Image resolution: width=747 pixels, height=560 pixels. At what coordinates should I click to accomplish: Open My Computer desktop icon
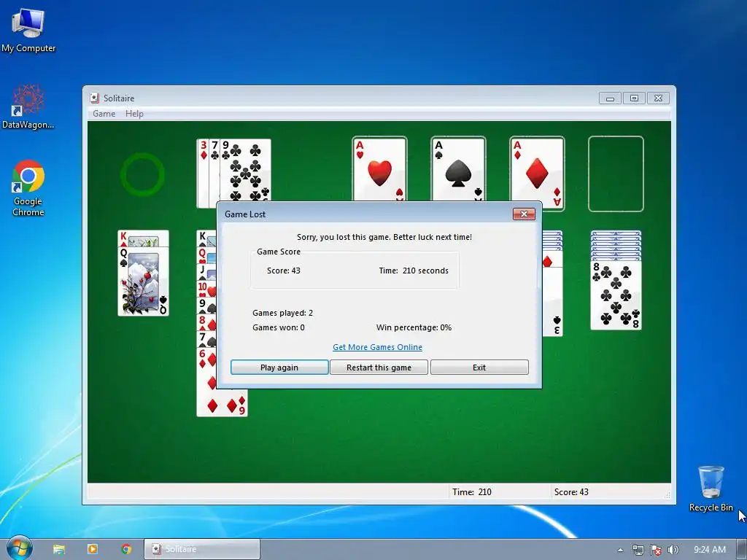28,31
